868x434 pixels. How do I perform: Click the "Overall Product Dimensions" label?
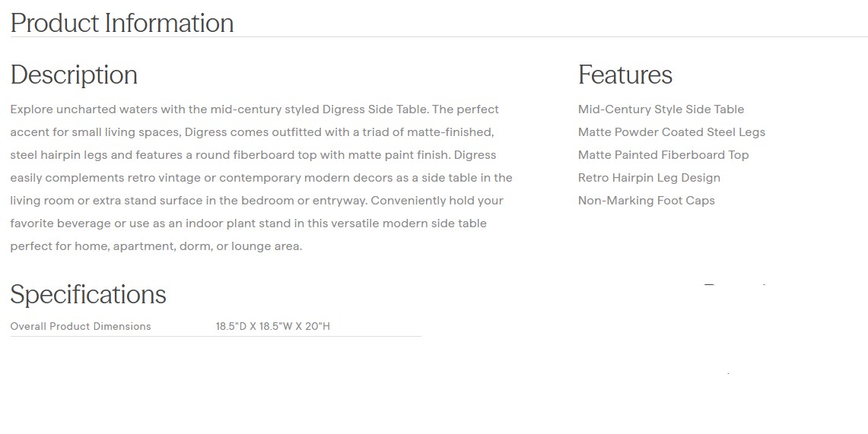(x=81, y=327)
